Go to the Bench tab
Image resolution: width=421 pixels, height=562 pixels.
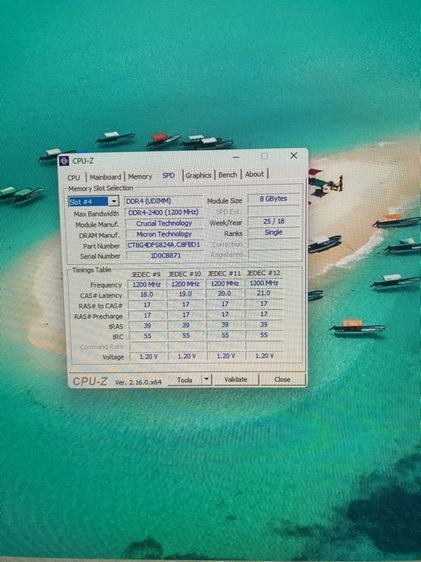228,175
